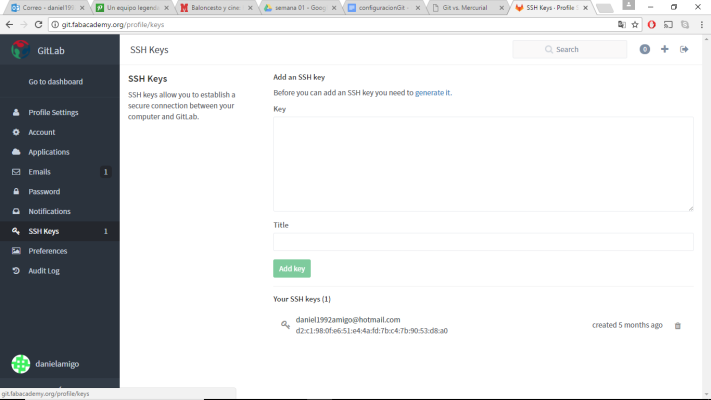Screen dimensions: 711x400
Task: Click danielamigo username at sidebar bottom
Action: tap(57, 364)
